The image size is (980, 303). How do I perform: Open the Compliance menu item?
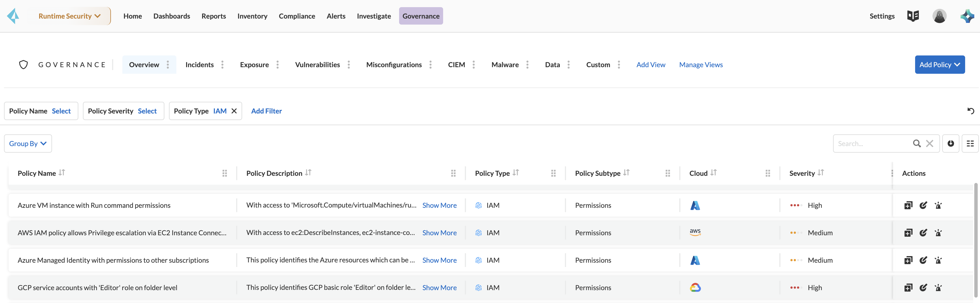pyautogui.click(x=297, y=16)
